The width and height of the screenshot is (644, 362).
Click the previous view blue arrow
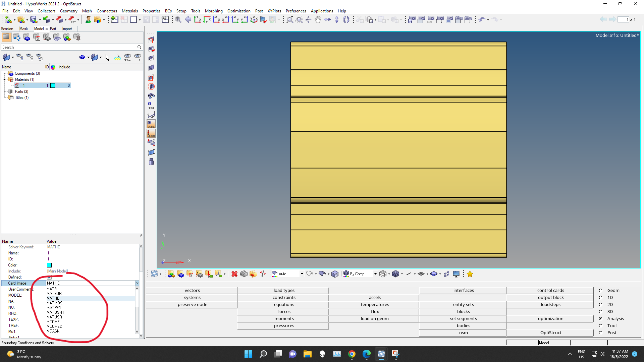(188, 19)
